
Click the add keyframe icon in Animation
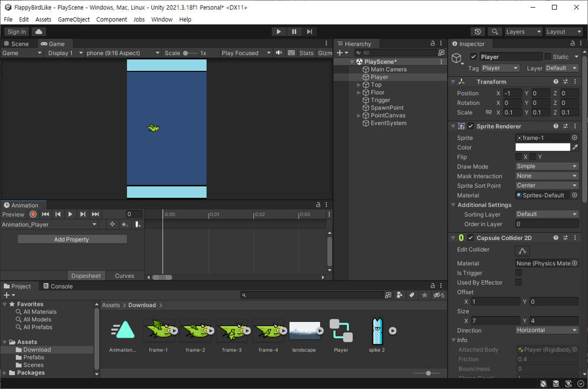[x=125, y=224]
